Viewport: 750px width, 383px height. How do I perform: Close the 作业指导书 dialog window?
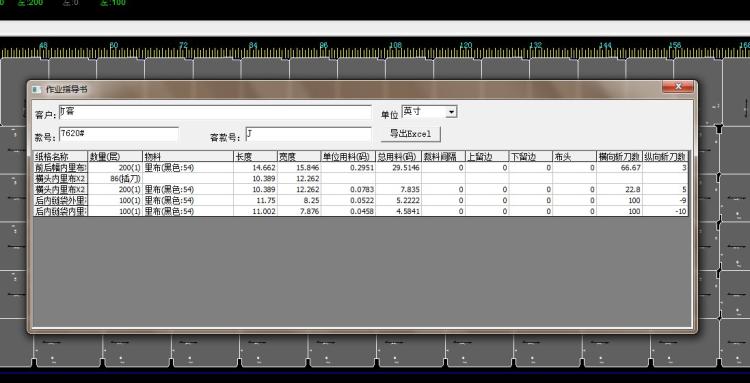click(677, 87)
